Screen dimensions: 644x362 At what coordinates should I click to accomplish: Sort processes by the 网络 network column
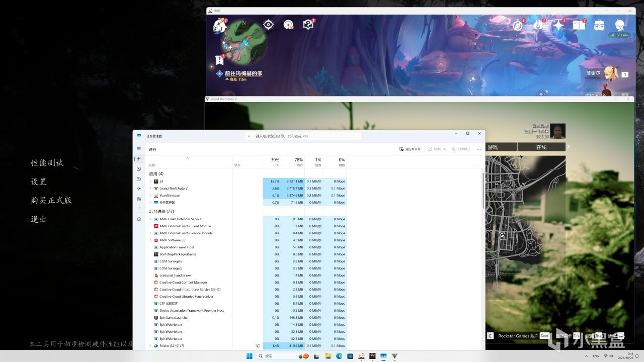click(335, 162)
